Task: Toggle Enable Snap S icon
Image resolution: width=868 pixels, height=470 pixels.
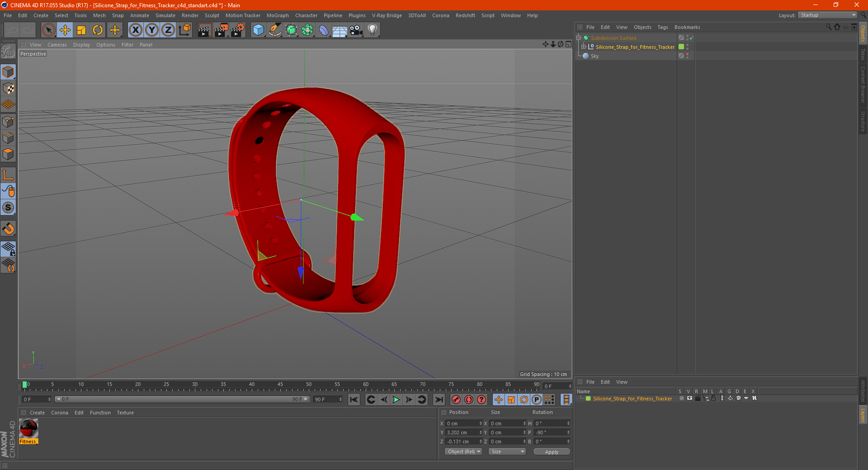Action: (8, 207)
